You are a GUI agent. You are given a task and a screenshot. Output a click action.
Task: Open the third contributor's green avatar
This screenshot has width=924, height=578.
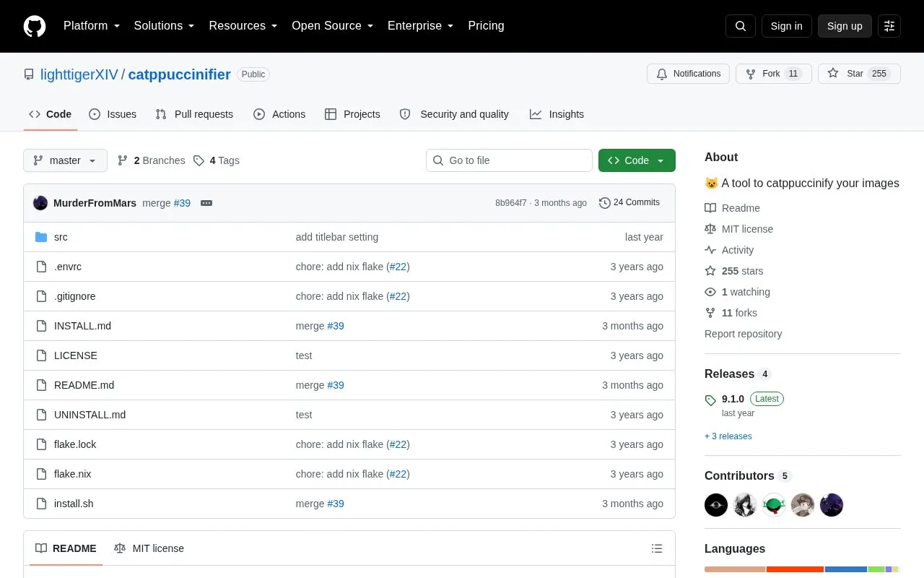tap(774, 505)
